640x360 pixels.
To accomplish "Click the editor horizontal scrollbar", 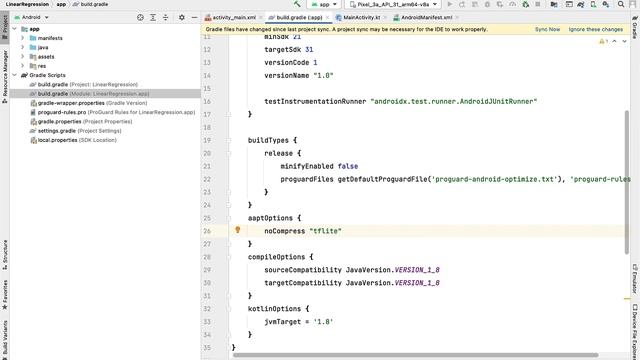I will pos(416,356).
